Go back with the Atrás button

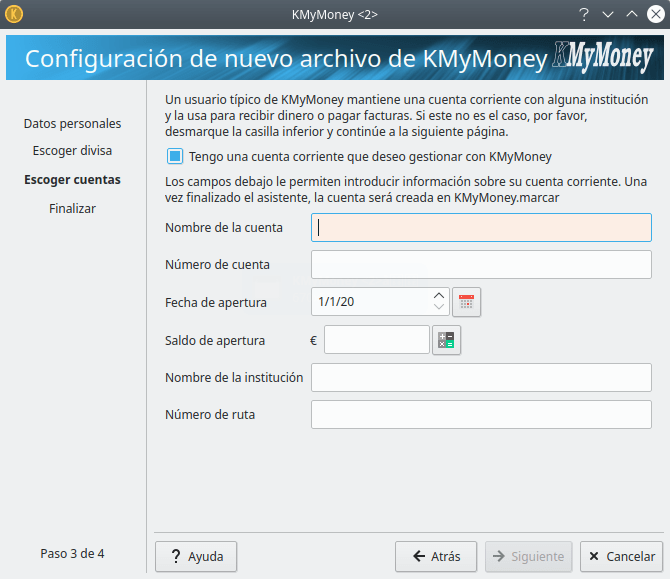click(x=436, y=556)
